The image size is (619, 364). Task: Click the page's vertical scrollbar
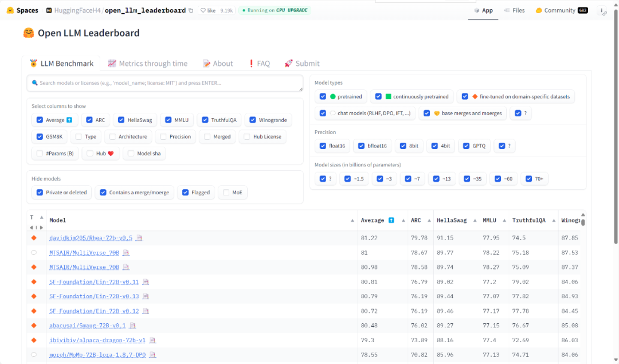[616, 126]
